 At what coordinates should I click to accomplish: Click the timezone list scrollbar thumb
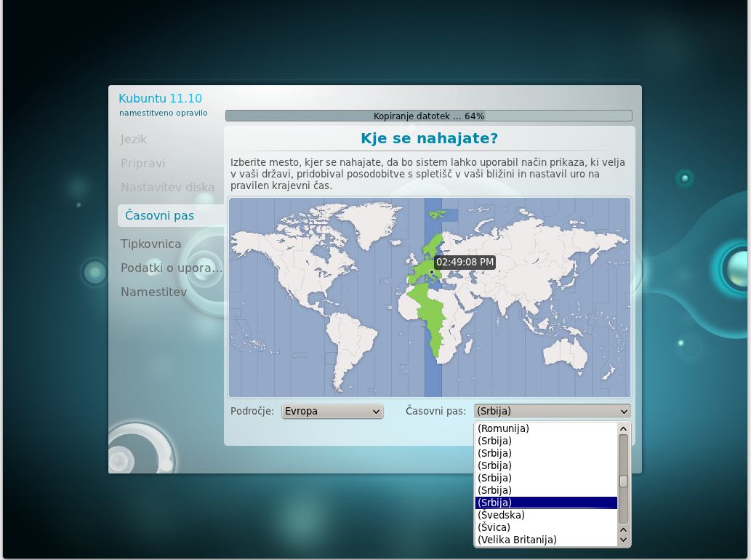pyautogui.click(x=623, y=481)
